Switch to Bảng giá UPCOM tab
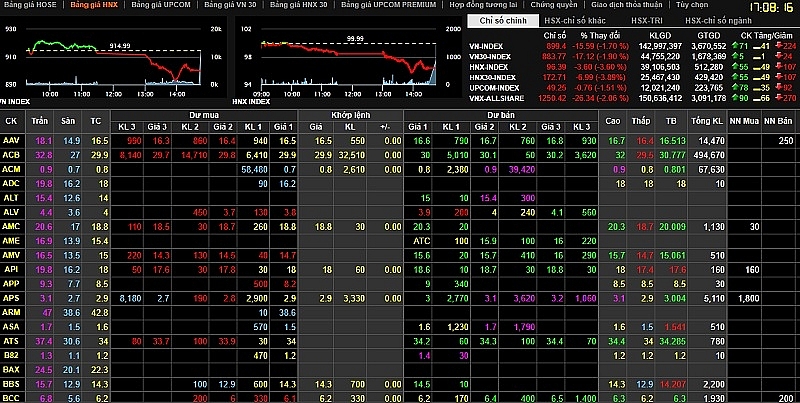The width and height of the screenshot is (800, 403). 162,5
